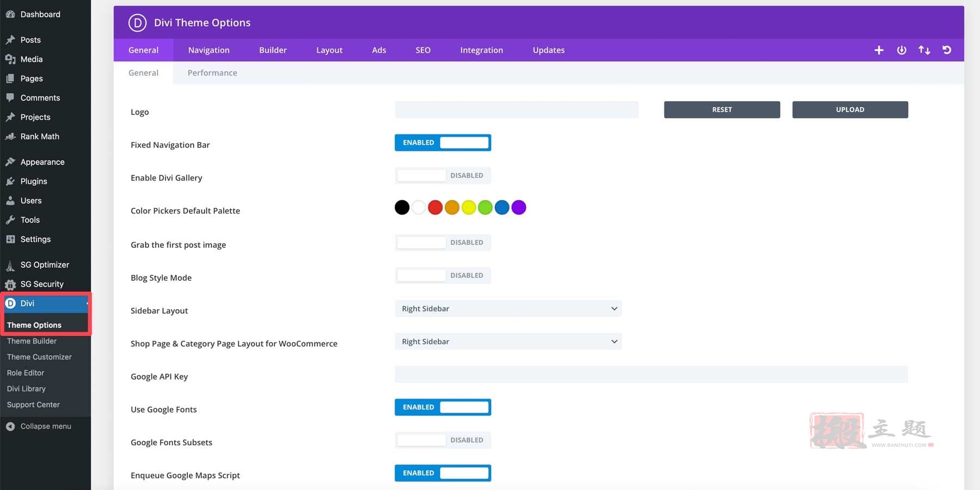The width and height of the screenshot is (980, 490).
Task: Toggle the Blog Style Mode switch
Action: pos(443,275)
